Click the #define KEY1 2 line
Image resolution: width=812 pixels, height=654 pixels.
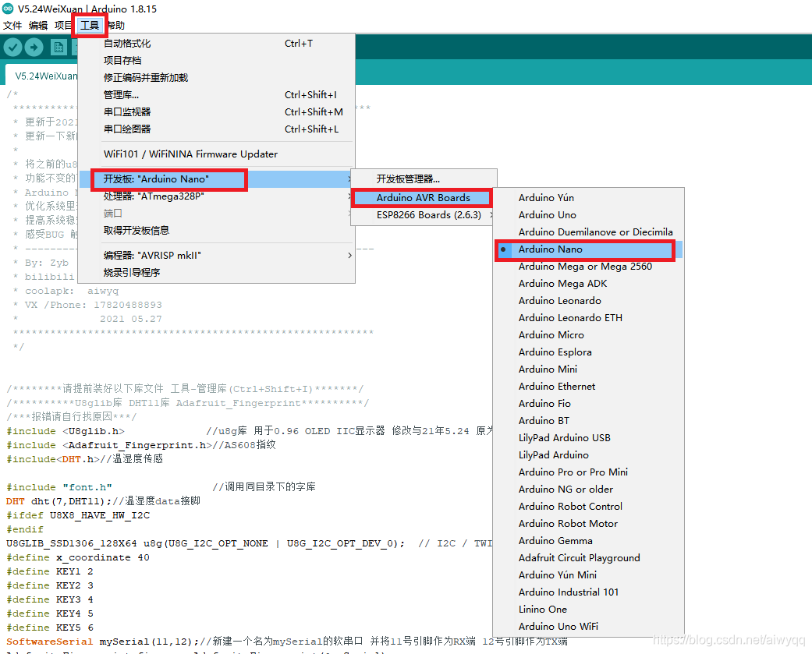(50, 571)
